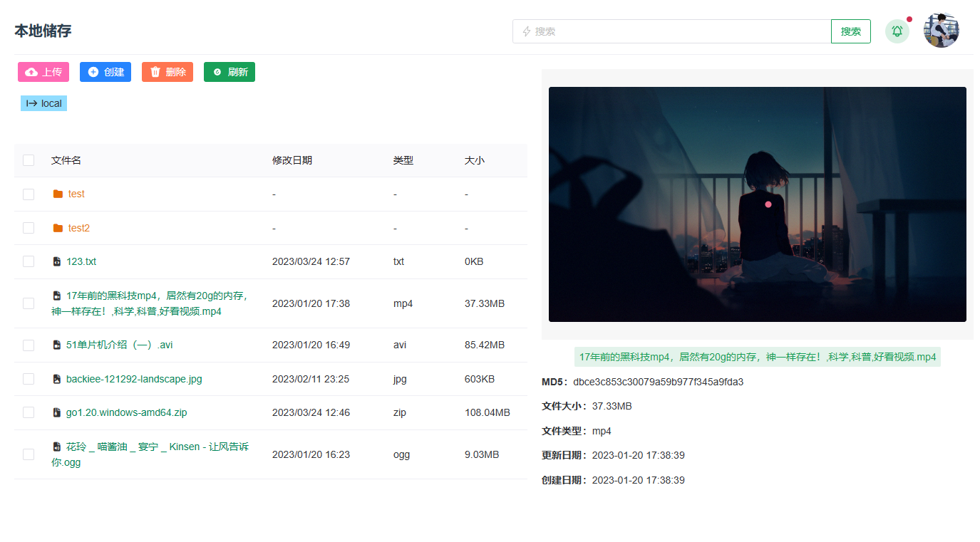The height and width of the screenshot is (542, 980).
Task: Click date 2023/02/11 23:25
Action: [x=311, y=379]
